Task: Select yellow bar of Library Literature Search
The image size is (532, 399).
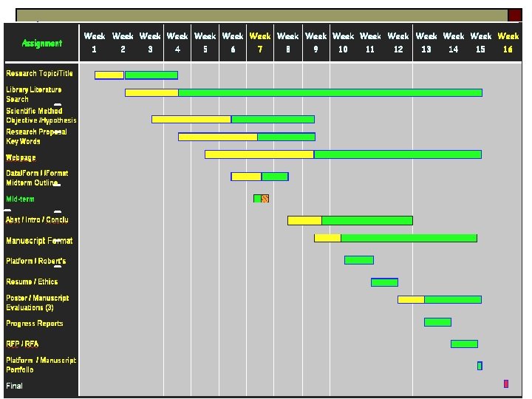Action: (151, 92)
